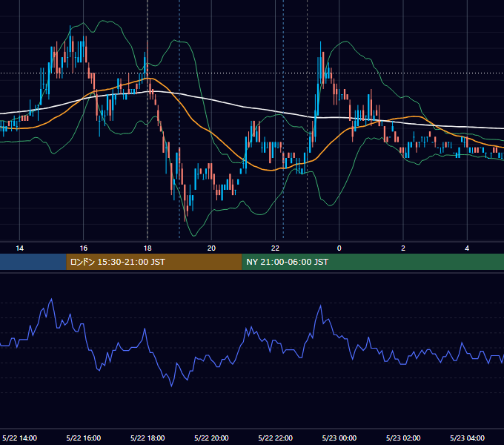The width and height of the screenshot is (504, 445).
Task: Click the 5/22 22:00 date label
Action: [276, 438]
